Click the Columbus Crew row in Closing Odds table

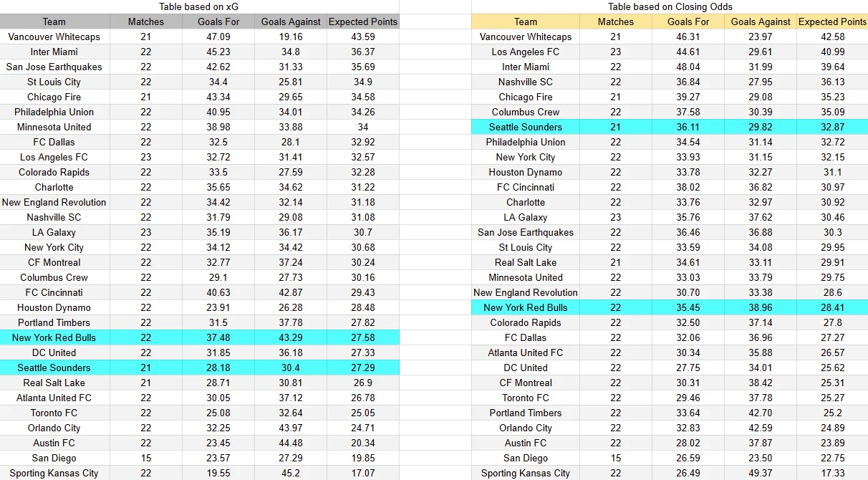(x=670, y=112)
